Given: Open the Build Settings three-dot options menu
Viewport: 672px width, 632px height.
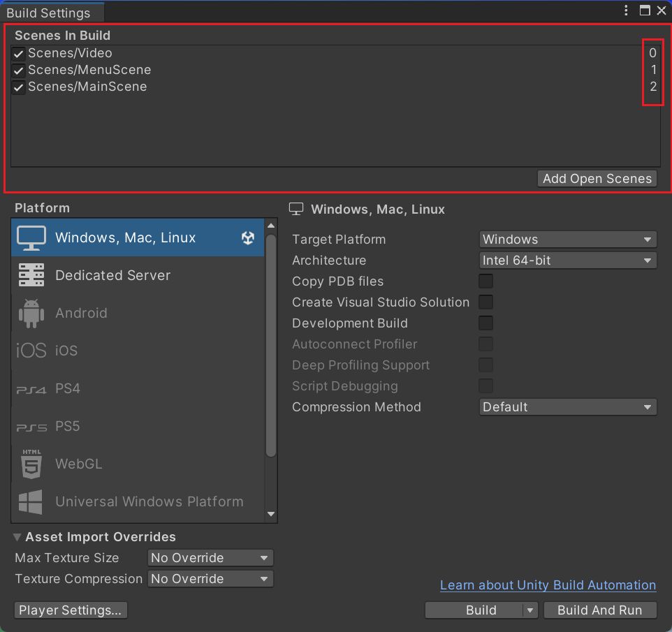Looking at the screenshot, I should pos(626,10).
